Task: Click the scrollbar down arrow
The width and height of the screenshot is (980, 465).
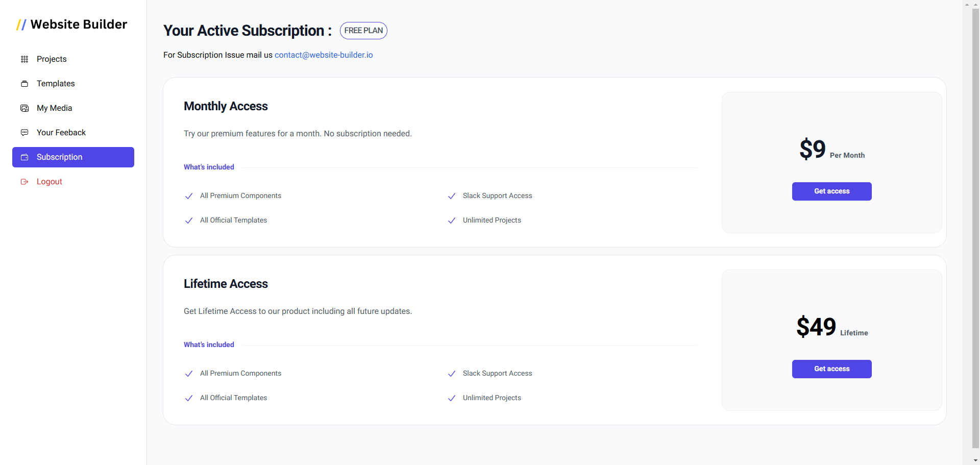Action: (x=975, y=460)
